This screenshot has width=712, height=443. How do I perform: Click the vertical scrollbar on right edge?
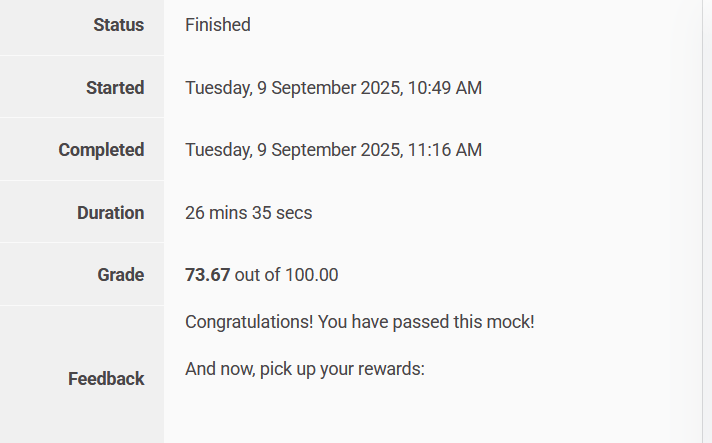pos(706,221)
